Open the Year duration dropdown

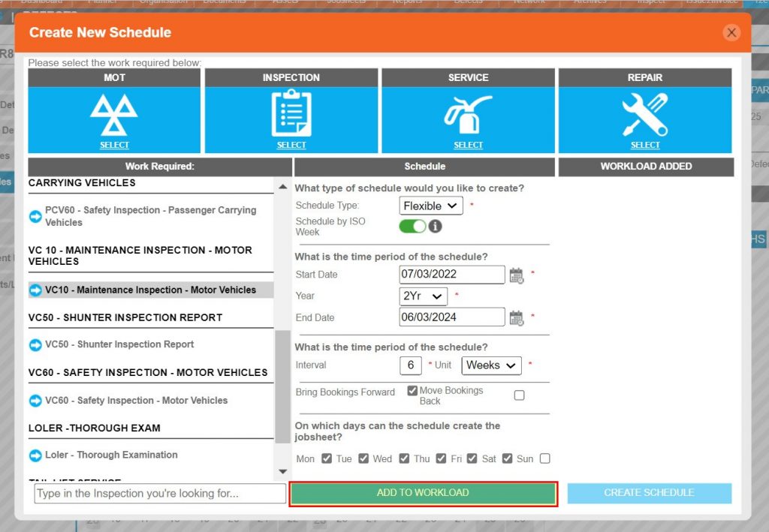coord(422,296)
